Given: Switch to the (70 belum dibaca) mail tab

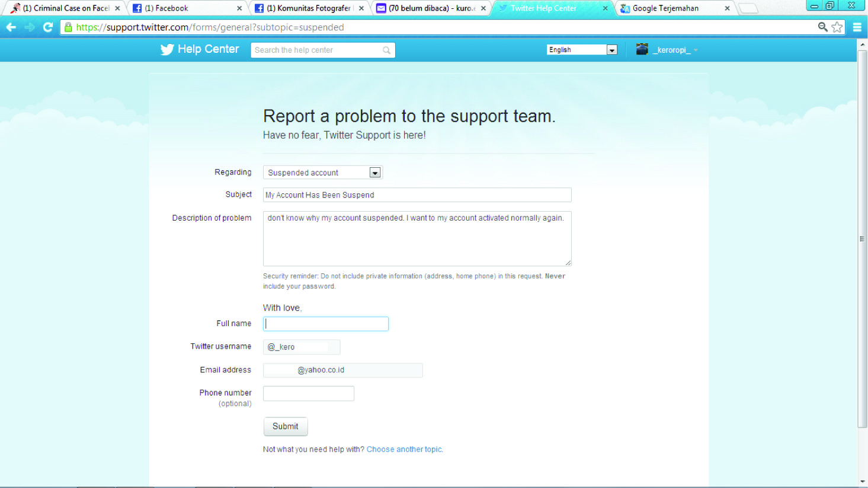Looking at the screenshot, I should tap(431, 8).
